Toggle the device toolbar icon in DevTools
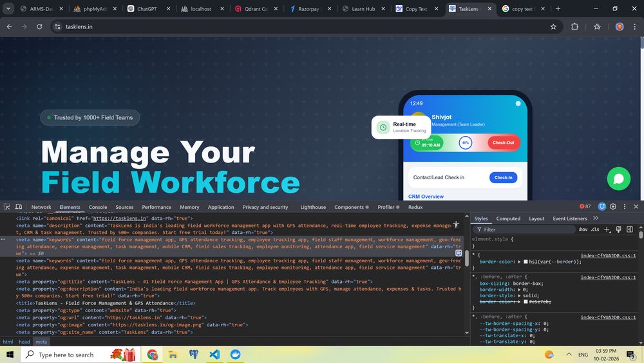Screen dimensions: 644x363 pos(19,207)
